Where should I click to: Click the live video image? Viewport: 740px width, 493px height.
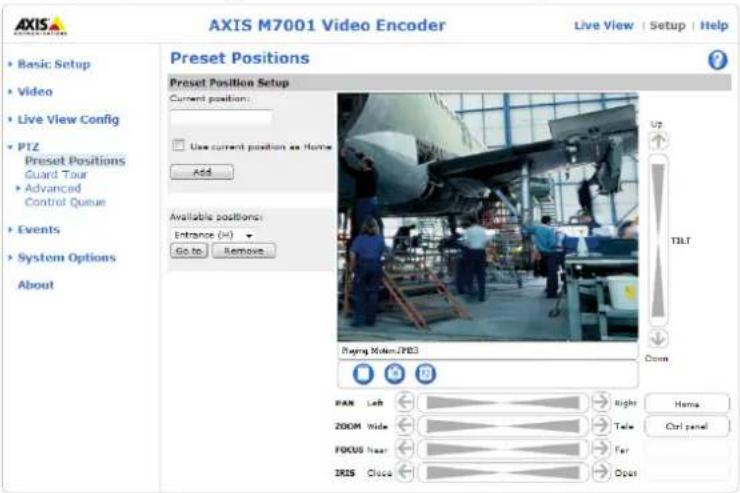[x=488, y=217]
